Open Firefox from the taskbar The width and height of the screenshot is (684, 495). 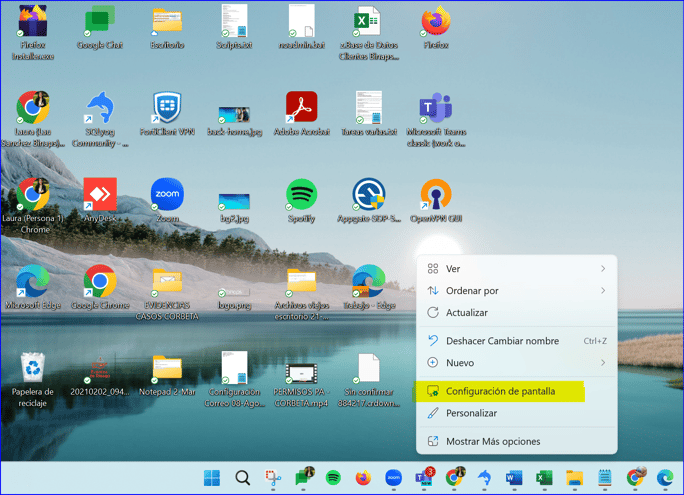pos(363,478)
